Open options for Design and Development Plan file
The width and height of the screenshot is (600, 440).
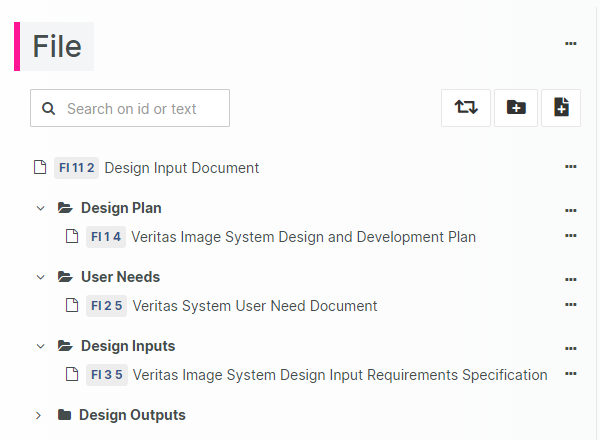tap(571, 236)
